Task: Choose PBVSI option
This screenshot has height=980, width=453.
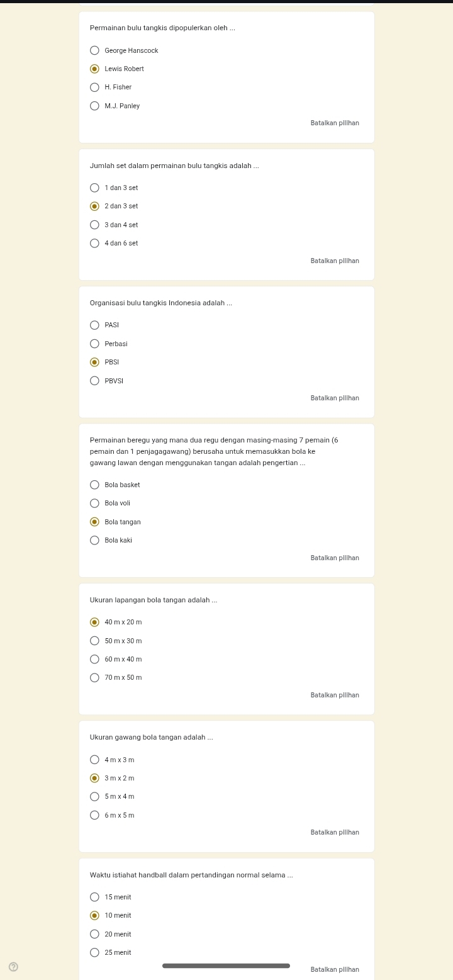Action: point(94,381)
